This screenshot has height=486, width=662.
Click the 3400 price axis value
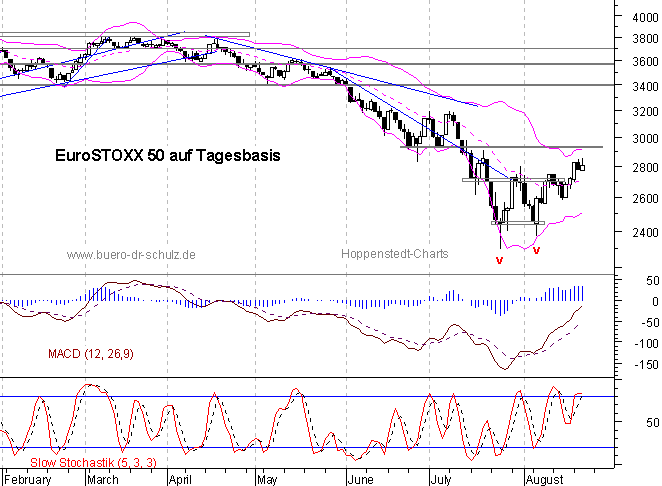click(645, 87)
